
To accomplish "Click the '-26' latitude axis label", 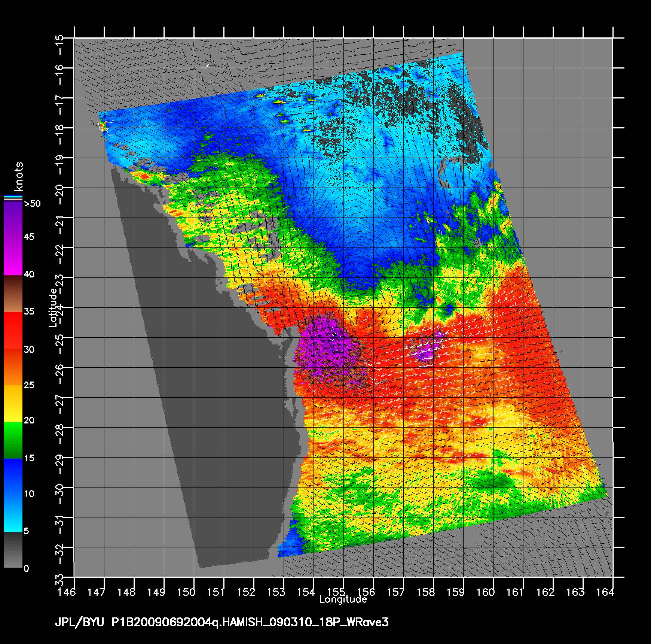I will coord(60,374).
